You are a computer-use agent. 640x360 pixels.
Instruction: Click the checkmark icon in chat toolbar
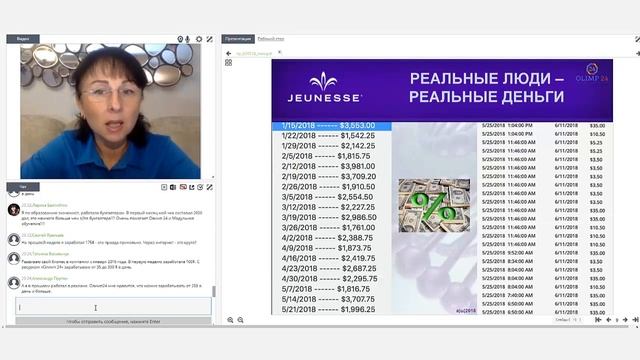[x=200, y=187]
